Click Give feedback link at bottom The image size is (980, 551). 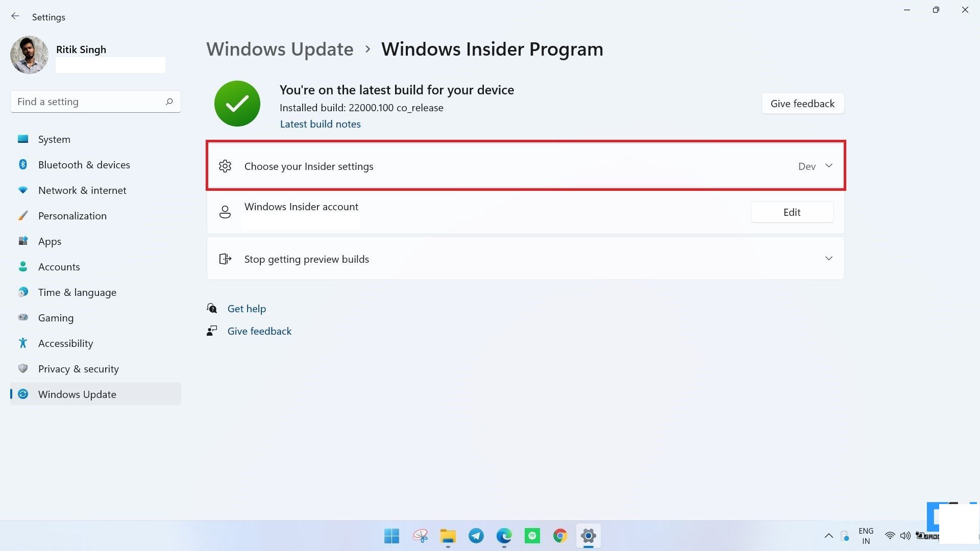pyautogui.click(x=259, y=330)
